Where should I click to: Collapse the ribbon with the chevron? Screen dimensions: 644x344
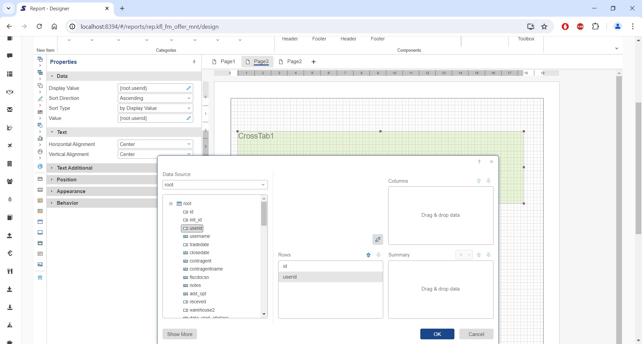(x=617, y=48)
